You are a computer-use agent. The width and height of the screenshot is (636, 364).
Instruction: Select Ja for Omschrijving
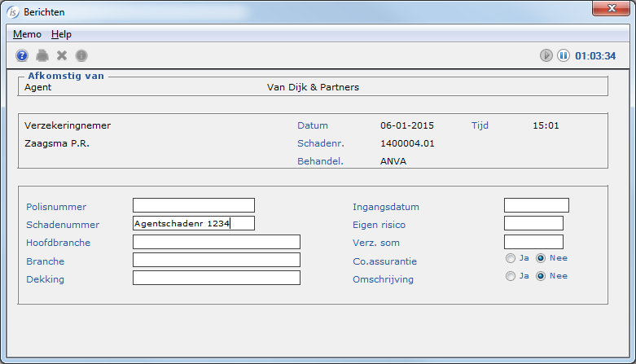(x=511, y=276)
